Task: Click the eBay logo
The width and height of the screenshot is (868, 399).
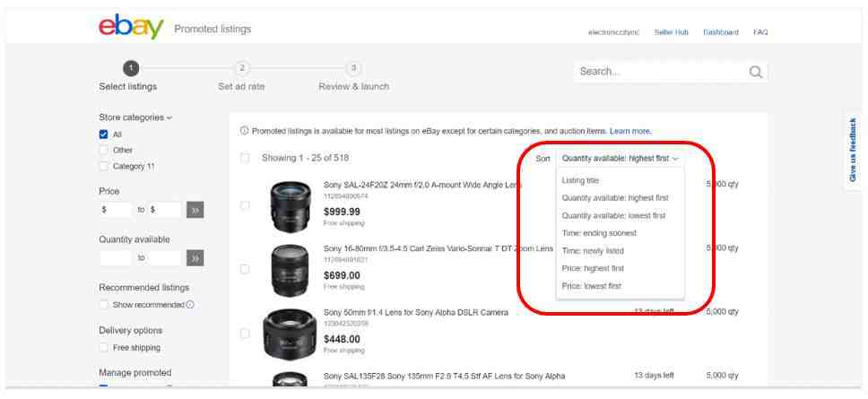Action: coord(133,30)
